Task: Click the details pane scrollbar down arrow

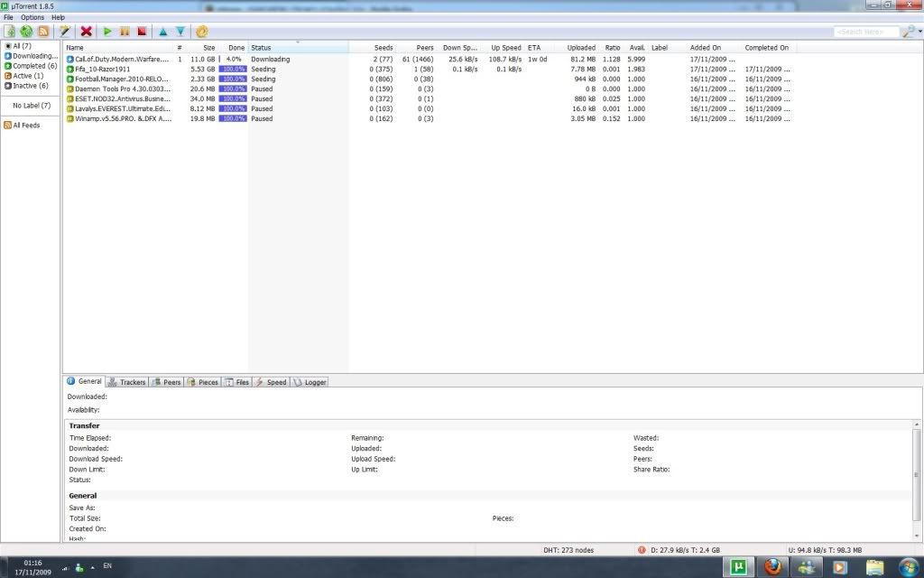Action: point(917,536)
